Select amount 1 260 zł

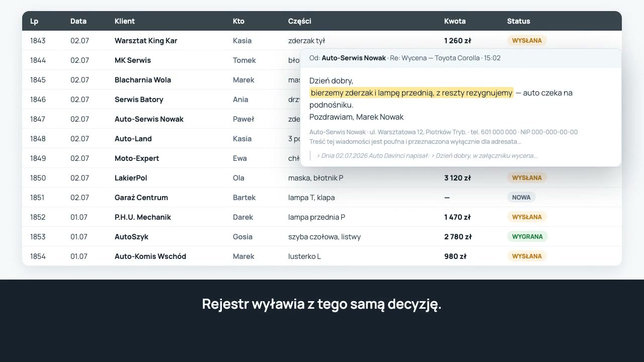pyautogui.click(x=457, y=41)
